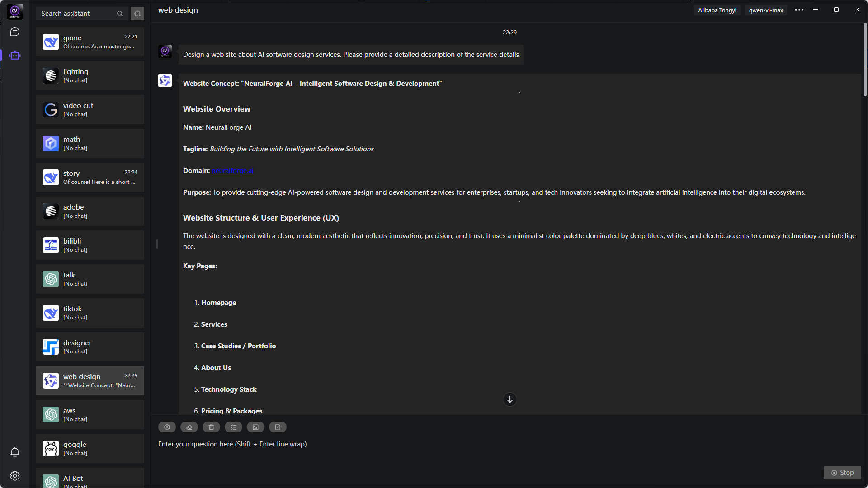
Task: Open the qwen-vl-max model selector
Action: pos(766,10)
